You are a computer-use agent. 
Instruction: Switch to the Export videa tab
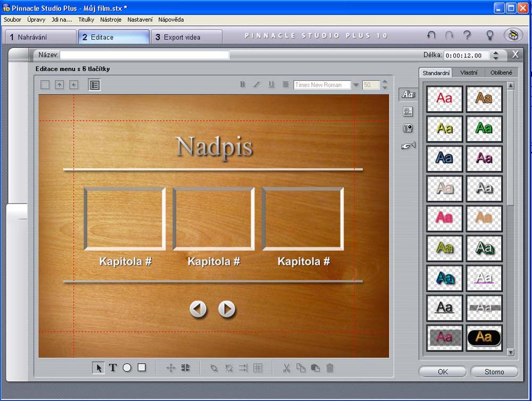coord(186,37)
